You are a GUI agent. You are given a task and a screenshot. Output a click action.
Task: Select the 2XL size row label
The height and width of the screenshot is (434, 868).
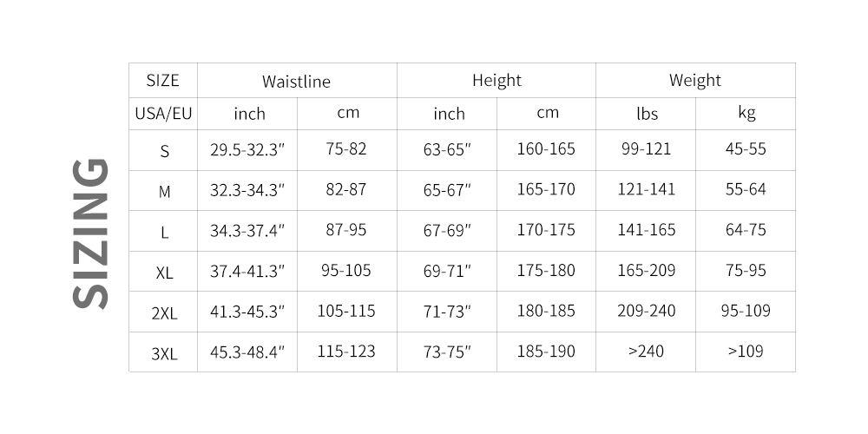[x=164, y=313]
